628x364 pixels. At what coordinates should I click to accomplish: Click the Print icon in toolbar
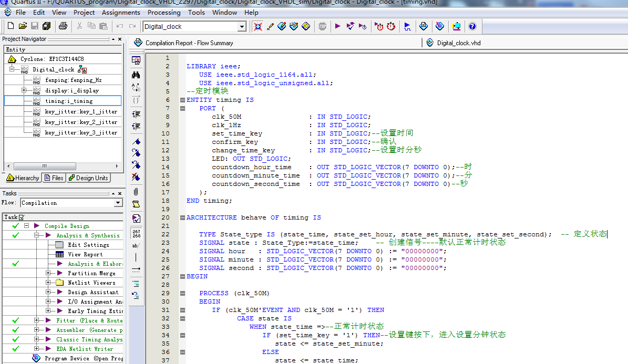pyautogui.click(x=63, y=26)
